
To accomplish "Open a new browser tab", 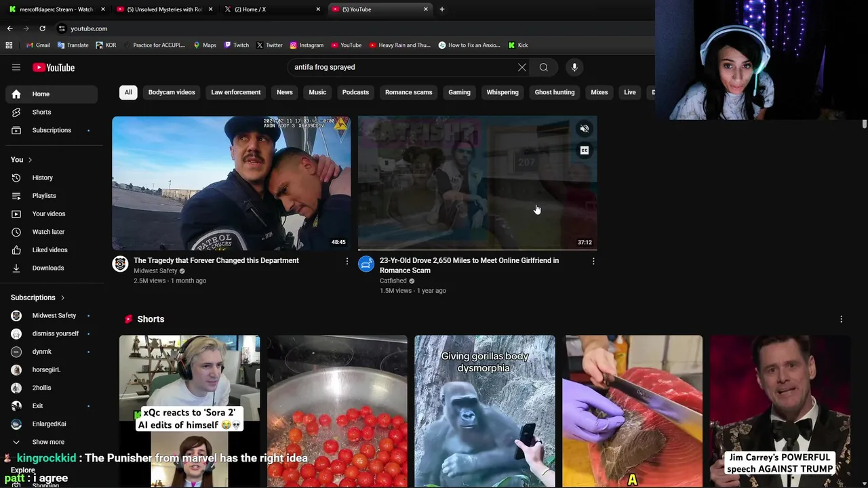I will (x=442, y=9).
